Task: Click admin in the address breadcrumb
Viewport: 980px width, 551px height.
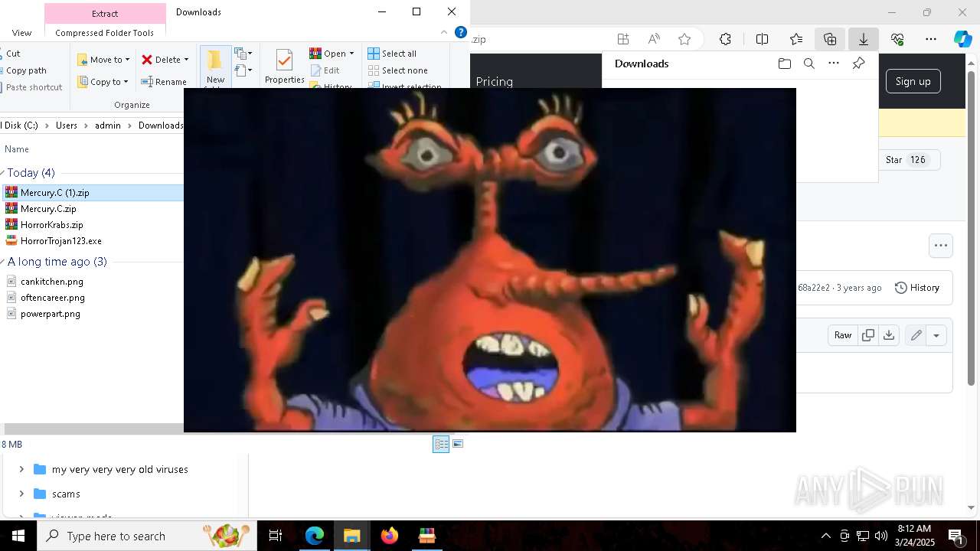Action: click(108, 126)
